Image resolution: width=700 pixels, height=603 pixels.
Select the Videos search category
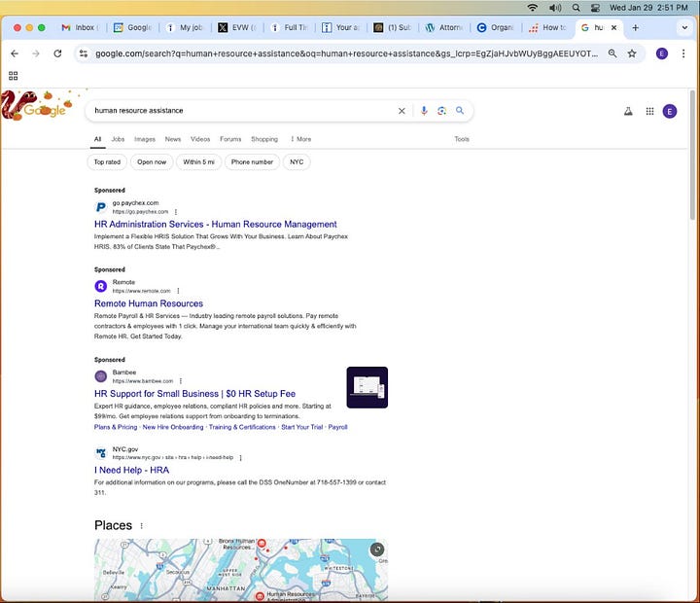point(200,139)
